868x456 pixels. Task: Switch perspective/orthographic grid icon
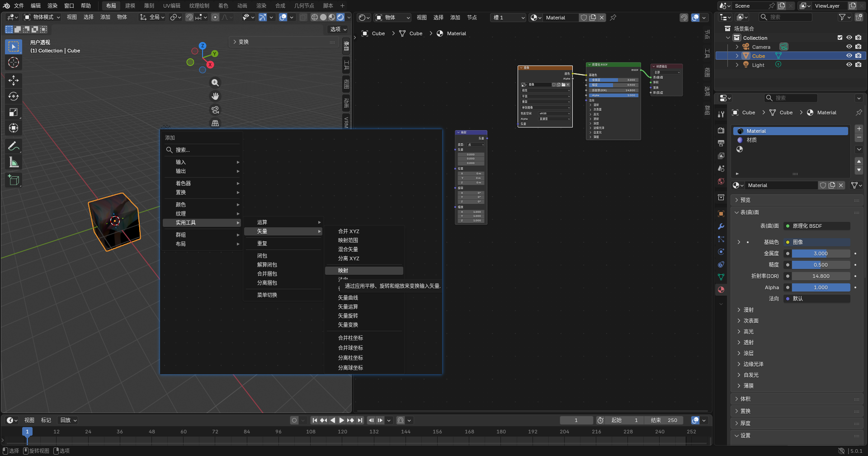coord(215,123)
